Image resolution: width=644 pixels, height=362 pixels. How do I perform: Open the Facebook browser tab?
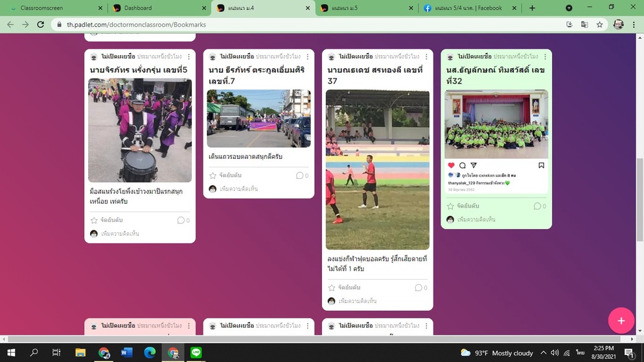(x=469, y=8)
